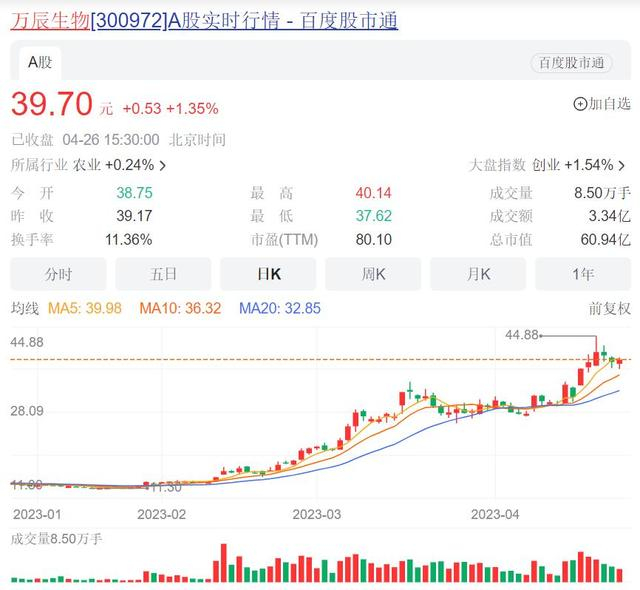Open the 万辰生物[300972] title link
Viewport: 640px width, 590px height.
click(204, 20)
